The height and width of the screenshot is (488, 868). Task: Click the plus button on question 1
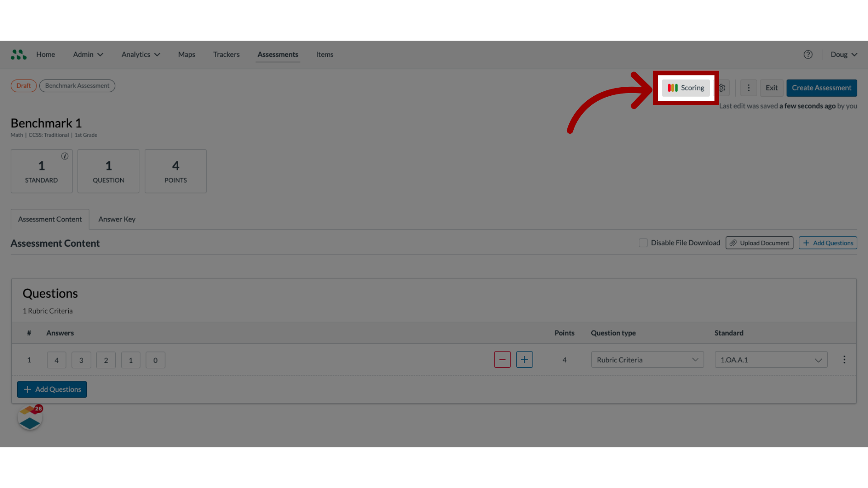[524, 359]
